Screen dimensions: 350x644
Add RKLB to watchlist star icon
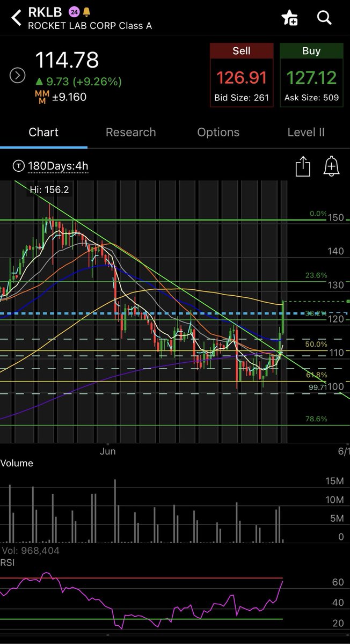(290, 18)
